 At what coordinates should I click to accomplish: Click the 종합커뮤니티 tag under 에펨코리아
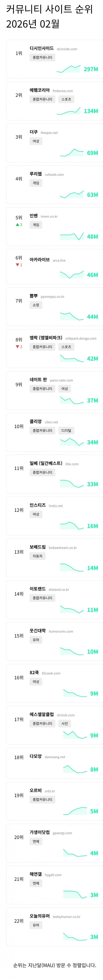pos(42,99)
